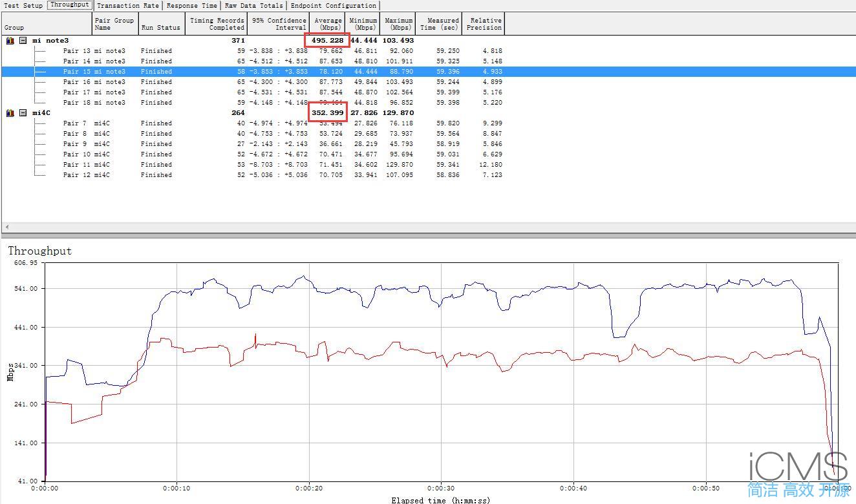Collapse the mi4C group
This screenshot has height=504, width=856.
click(x=23, y=113)
